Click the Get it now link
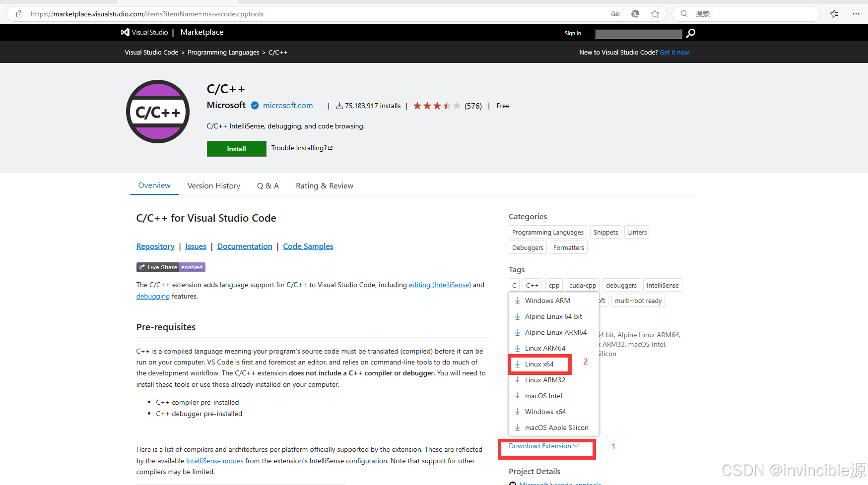 [x=675, y=53]
